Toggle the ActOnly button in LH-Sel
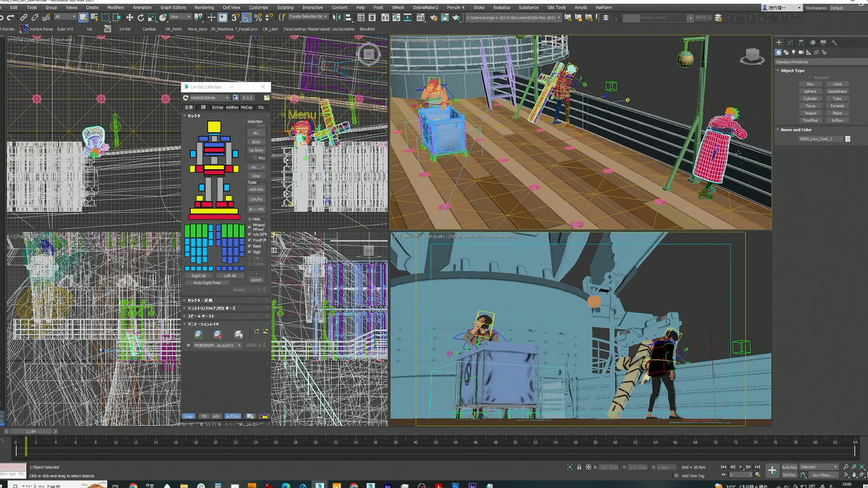This screenshot has width=868, height=488. pos(233,416)
